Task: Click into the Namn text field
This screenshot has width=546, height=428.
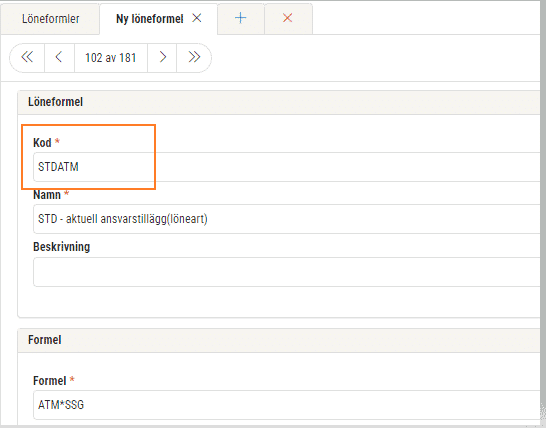Action: click(x=286, y=219)
